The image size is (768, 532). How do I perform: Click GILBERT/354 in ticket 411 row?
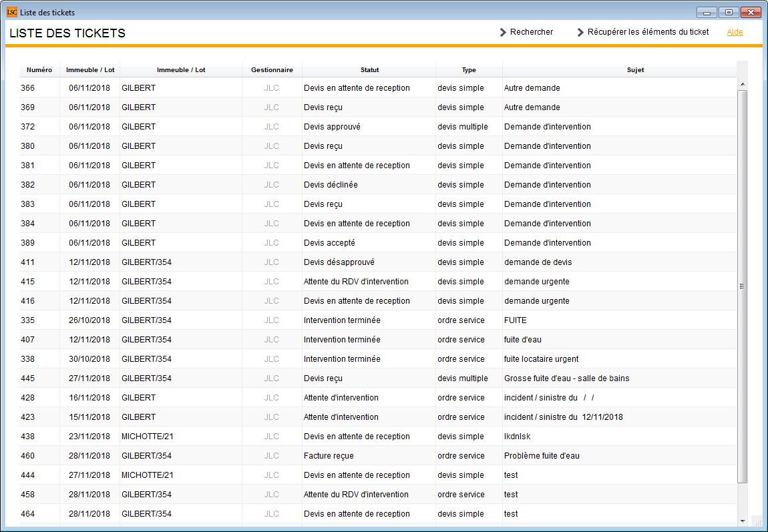(146, 262)
